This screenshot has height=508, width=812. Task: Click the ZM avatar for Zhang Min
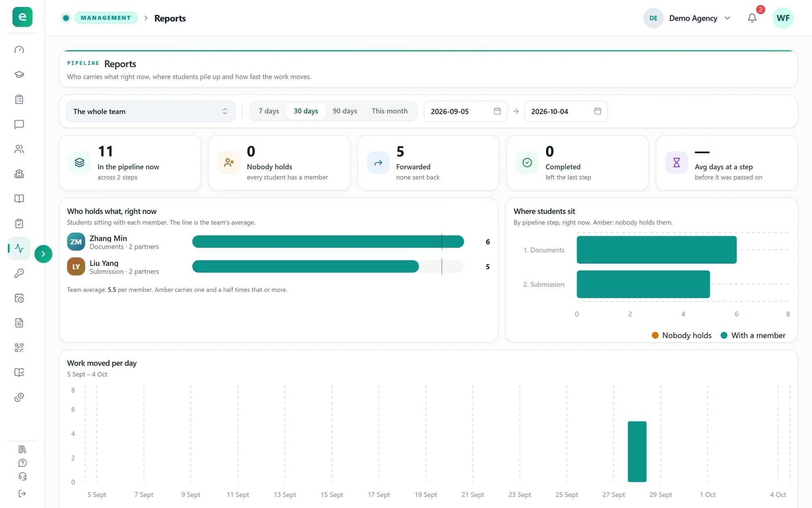coord(76,242)
